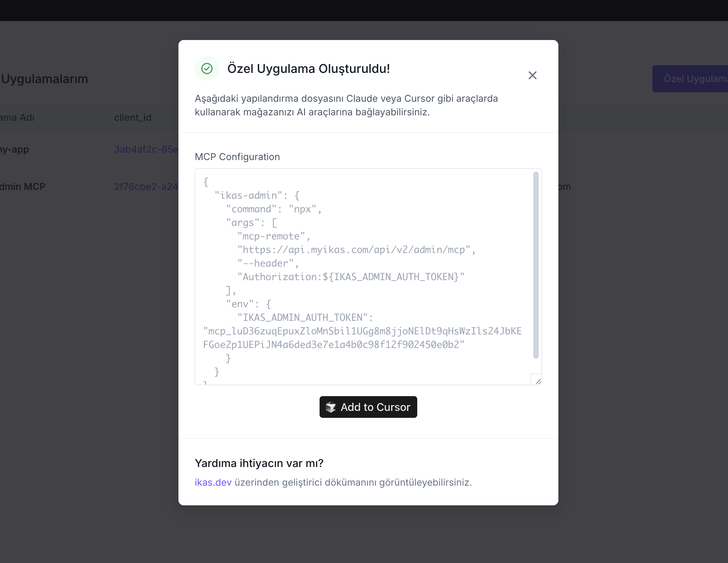Click the mcp_ auth token value text
The width and height of the screenshot is (728, 563).
362,338
